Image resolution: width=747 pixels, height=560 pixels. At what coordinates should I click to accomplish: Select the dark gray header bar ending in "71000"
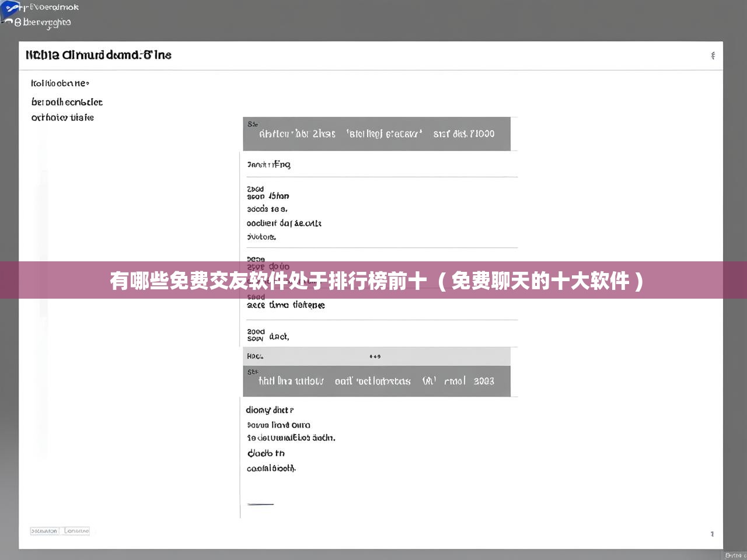(376, 134)
